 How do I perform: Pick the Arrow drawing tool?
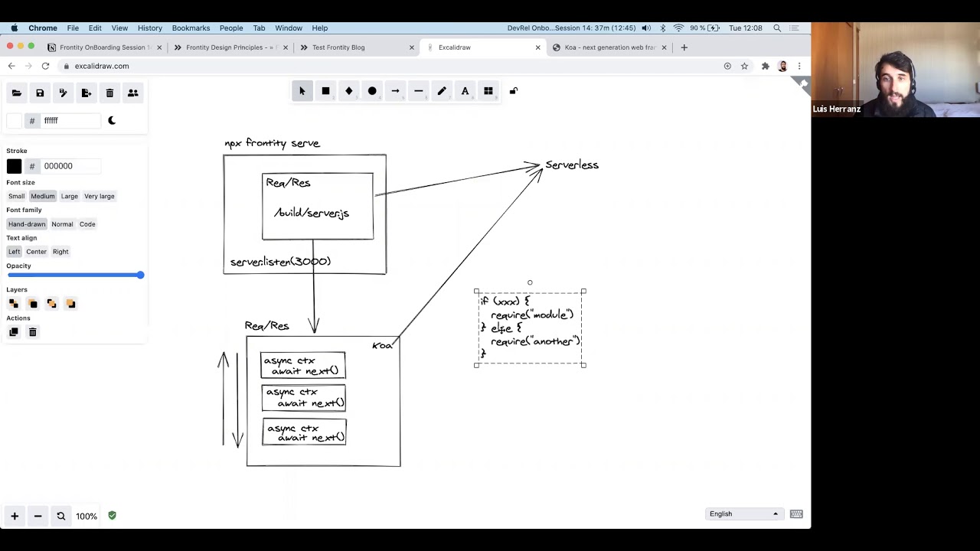click(395, 91)
